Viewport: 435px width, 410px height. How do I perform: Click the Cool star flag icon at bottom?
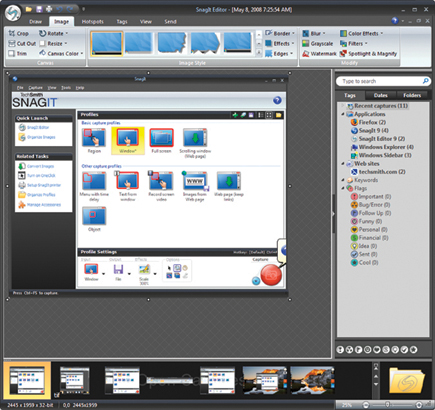(413, 350)
